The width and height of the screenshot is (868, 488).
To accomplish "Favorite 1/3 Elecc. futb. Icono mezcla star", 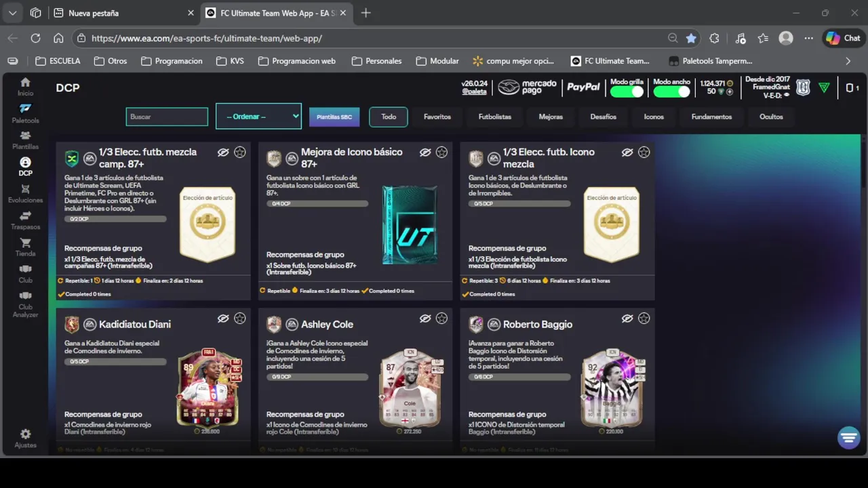I will click(644, 152).
